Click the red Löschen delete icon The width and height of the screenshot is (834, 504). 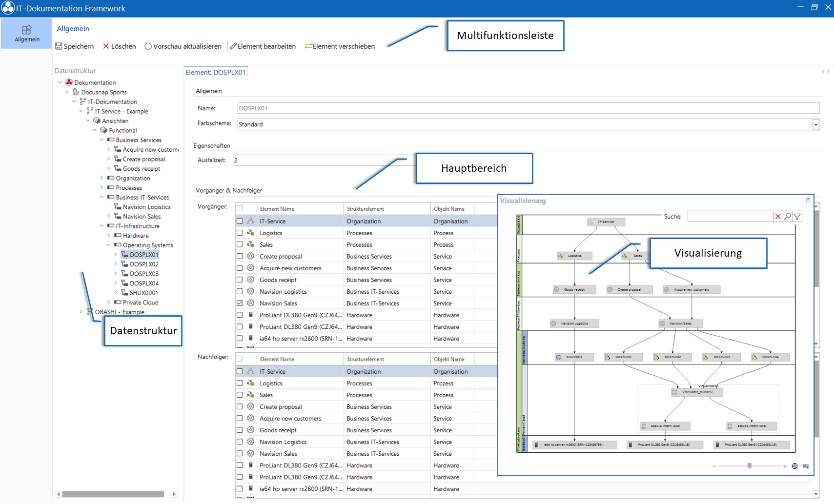[106, 46]
